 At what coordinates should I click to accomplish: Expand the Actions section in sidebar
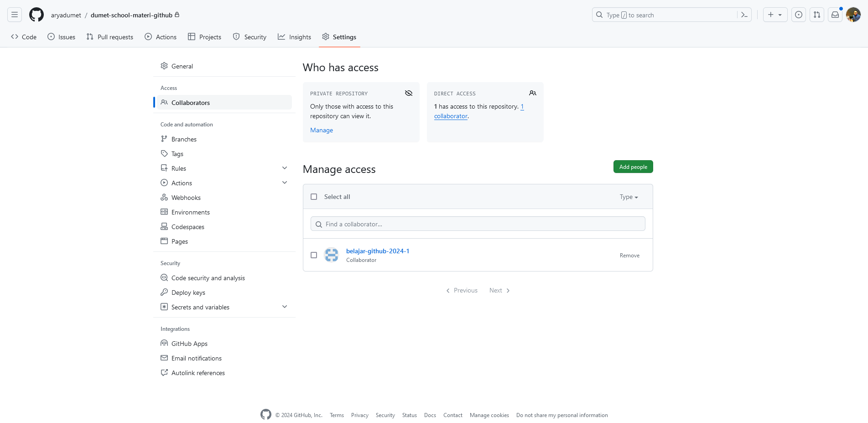coord(285,183)
